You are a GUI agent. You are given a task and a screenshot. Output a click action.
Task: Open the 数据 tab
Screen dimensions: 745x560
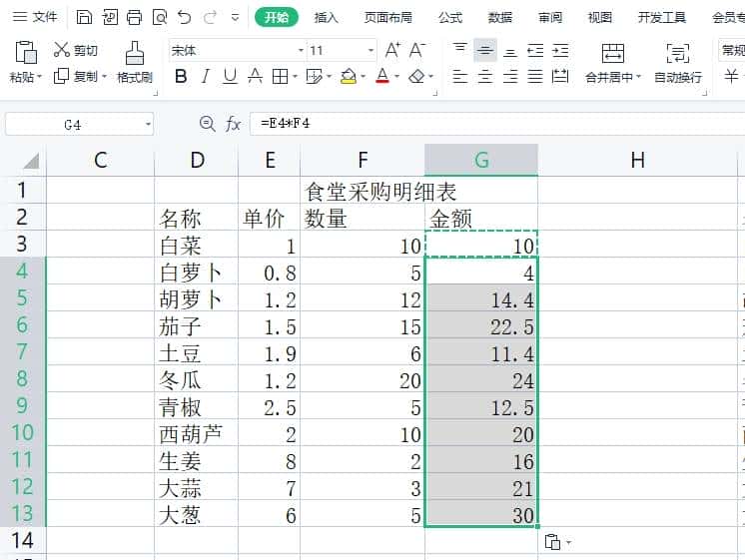point(500,18)
